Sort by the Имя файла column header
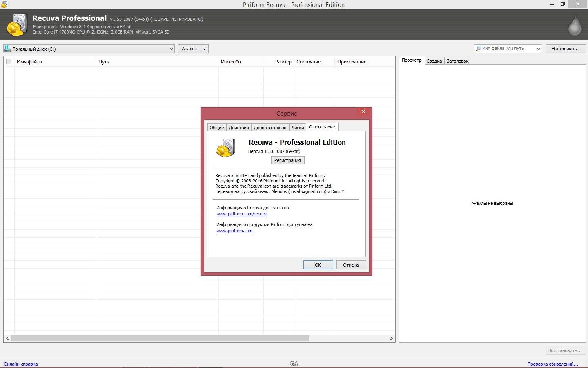 tap(55, 62)
